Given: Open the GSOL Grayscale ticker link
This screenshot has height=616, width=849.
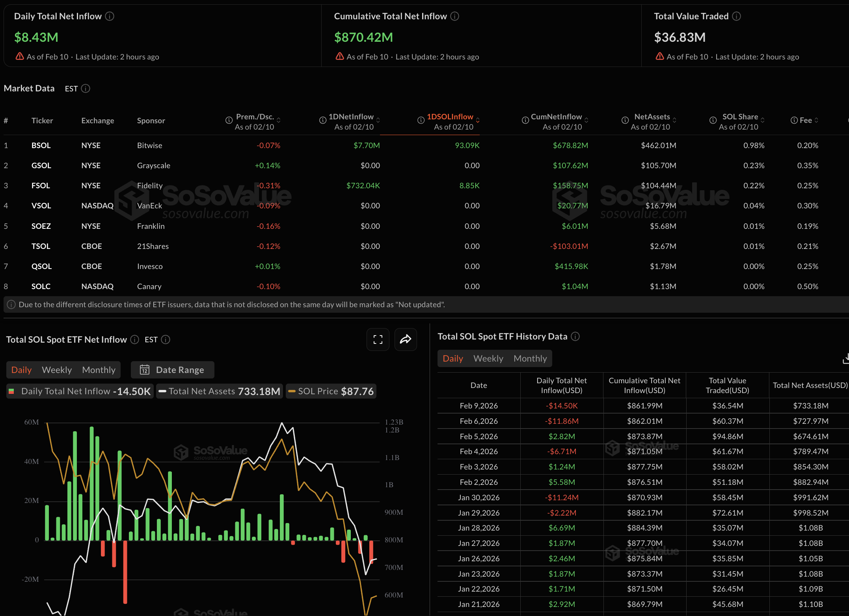Looking at the screenshot, I should point(41,165).
